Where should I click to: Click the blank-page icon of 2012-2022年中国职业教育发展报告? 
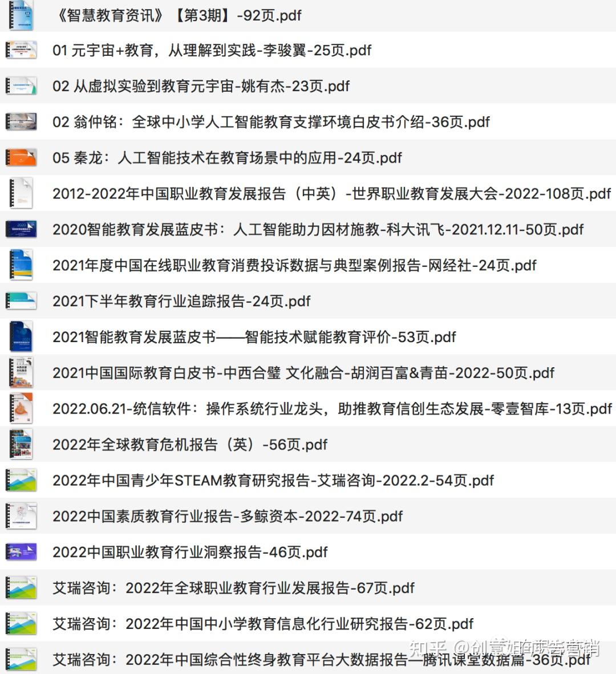21,193
